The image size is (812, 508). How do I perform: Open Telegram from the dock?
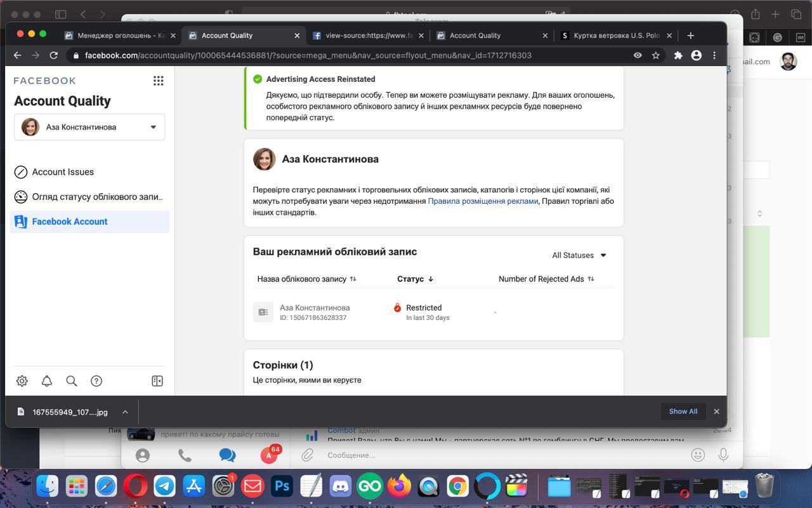tap(165, 487)
